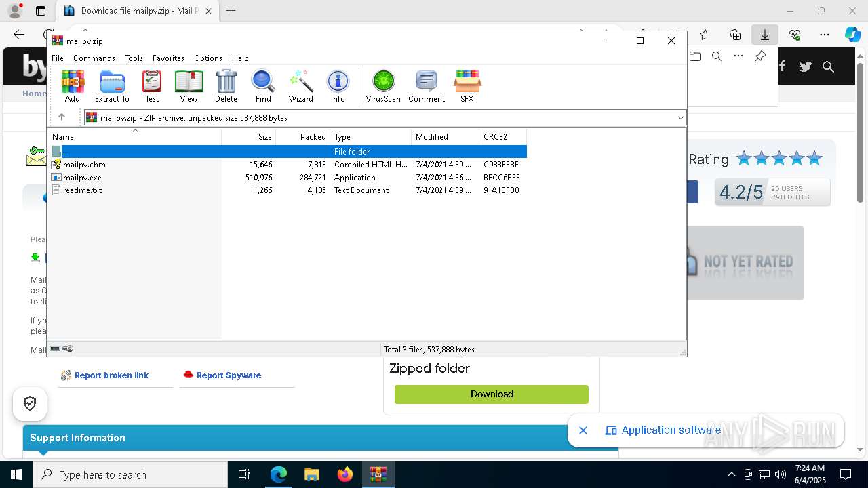Image resolution: width=868 pixels, height=488 pixels.
Task: Open the View toolbar button
Action: (x=189, y=86)
